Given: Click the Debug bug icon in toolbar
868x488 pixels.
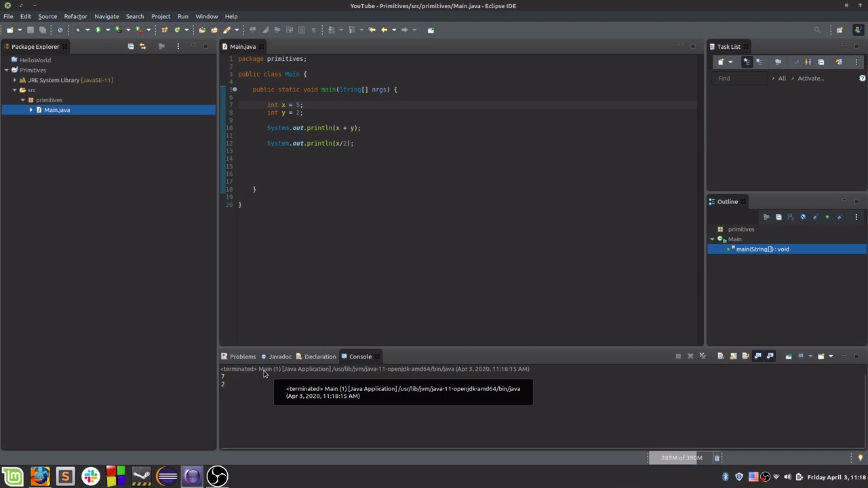Looking at the screenshot, I should (x=78, y=30).
